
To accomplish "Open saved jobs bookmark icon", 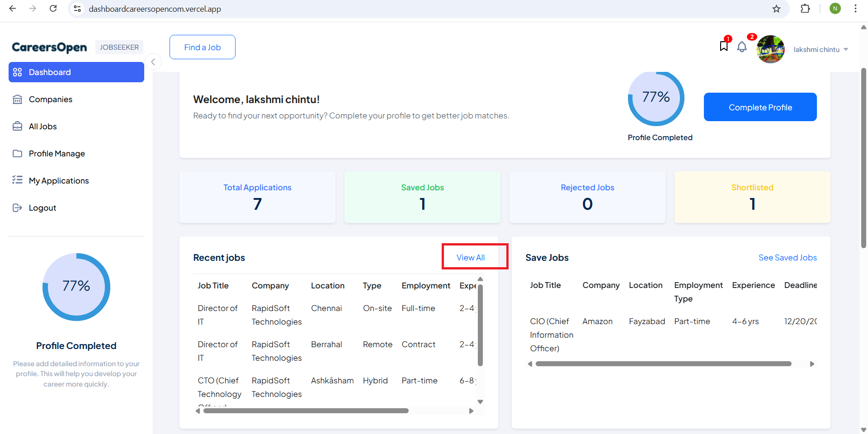I will pyautogui.click(x=724, y=46).
